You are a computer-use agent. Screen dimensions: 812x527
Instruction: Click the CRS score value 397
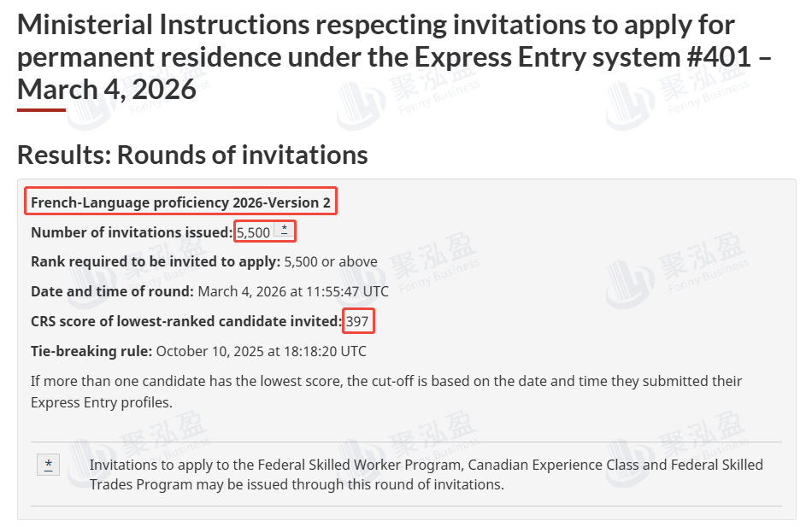coord(358,321)
